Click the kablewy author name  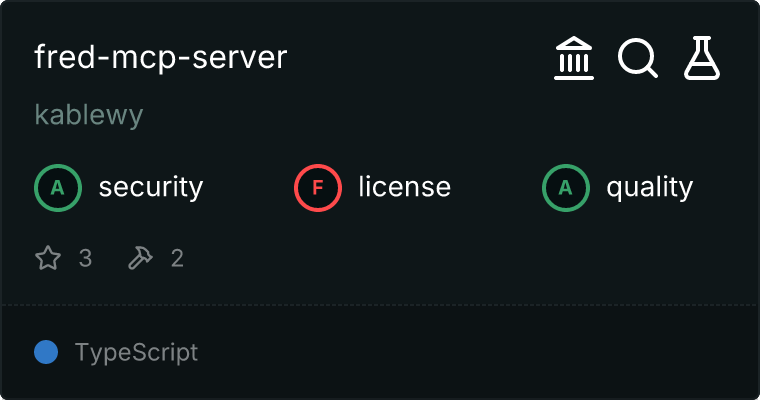pos(89,115)
